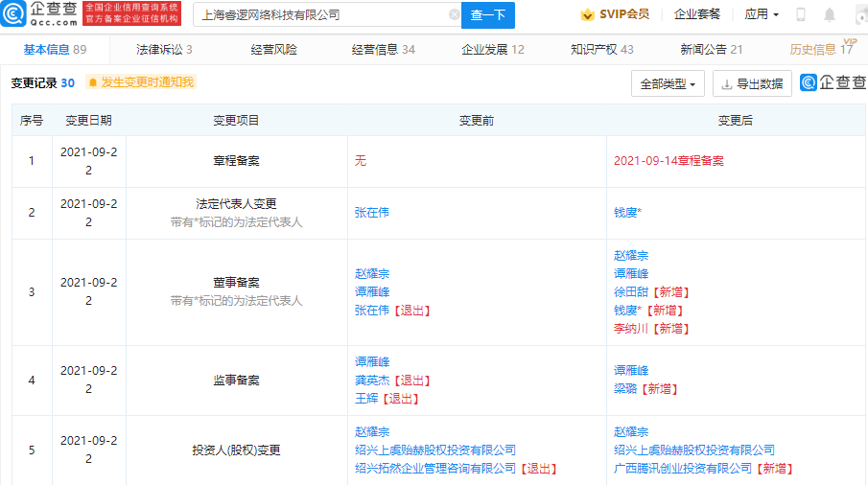Open 龚英杰 【退出】 link
Viewport: 868px width, 485px height.
(392, 381)
